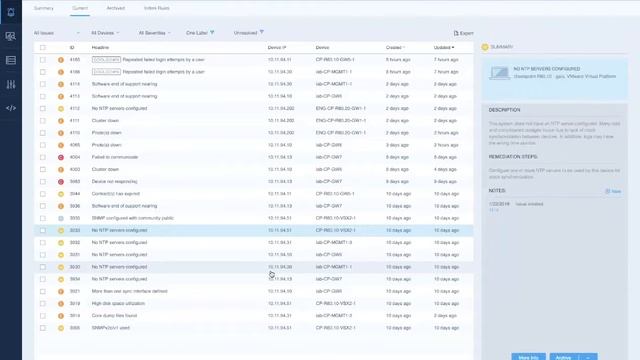Select the 'Failed to communicate' headline
Image resolution: width=640 pixels, height=360 pixels.
pyautogui.click(x=115, y=157)
